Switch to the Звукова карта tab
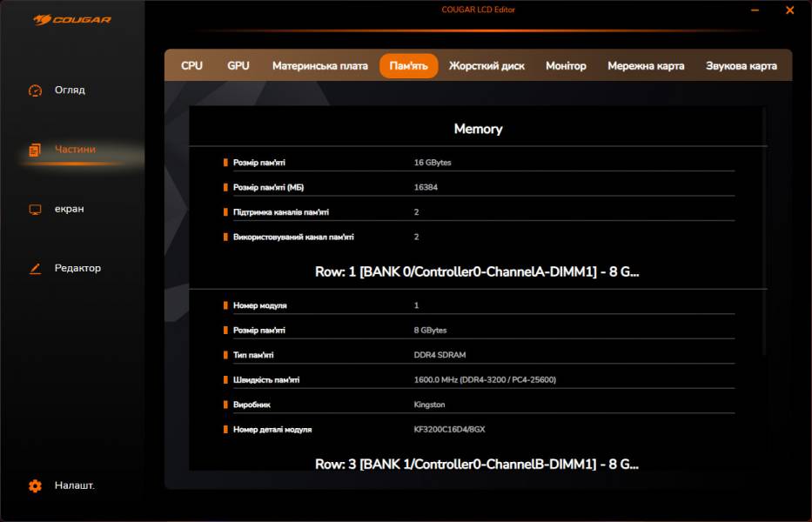 [741, 66]
